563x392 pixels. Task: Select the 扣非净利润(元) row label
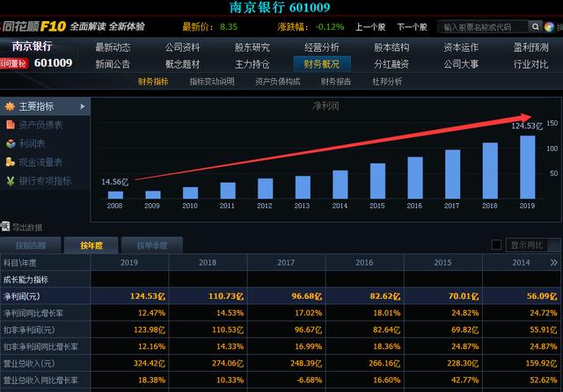[x=29, y=330]
